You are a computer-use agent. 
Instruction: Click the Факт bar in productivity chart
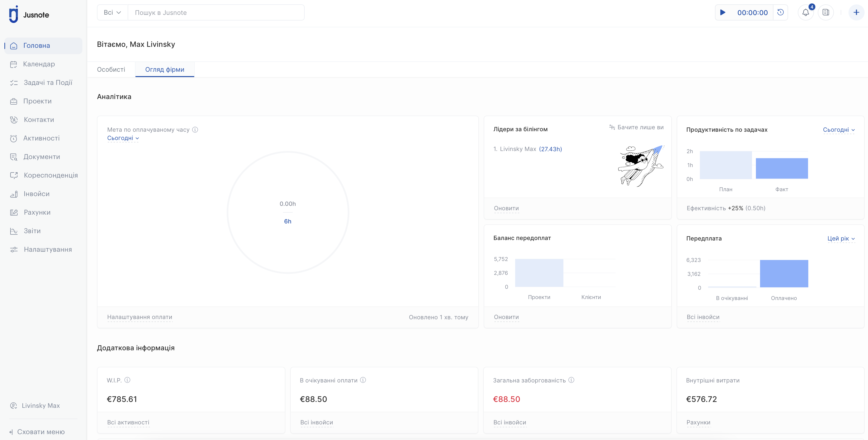coord(782,168)
